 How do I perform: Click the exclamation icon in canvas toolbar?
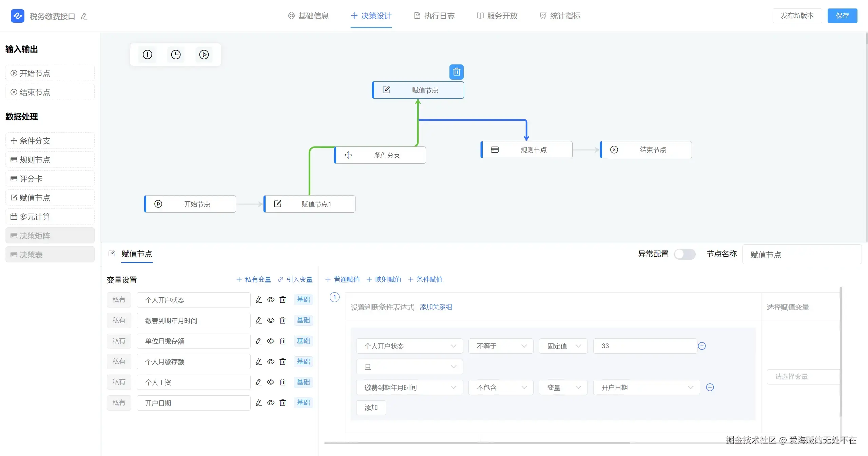coord(147,55)
